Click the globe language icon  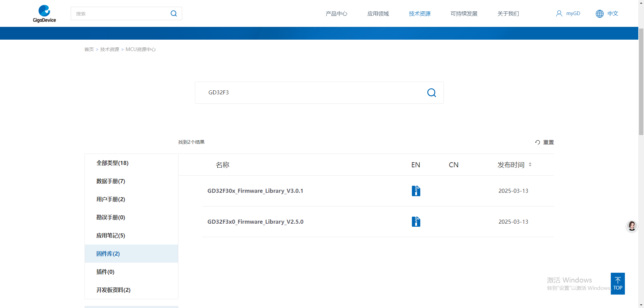pos(600,13)
